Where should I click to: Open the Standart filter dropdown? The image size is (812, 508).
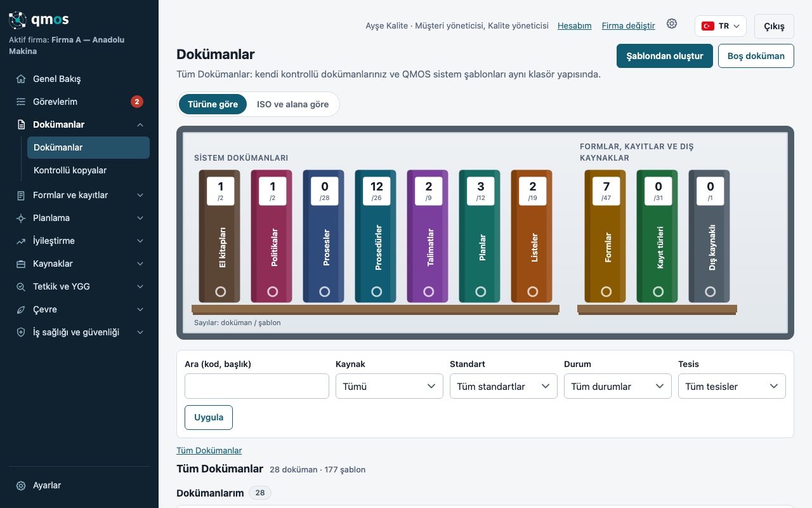click(504, 386)
